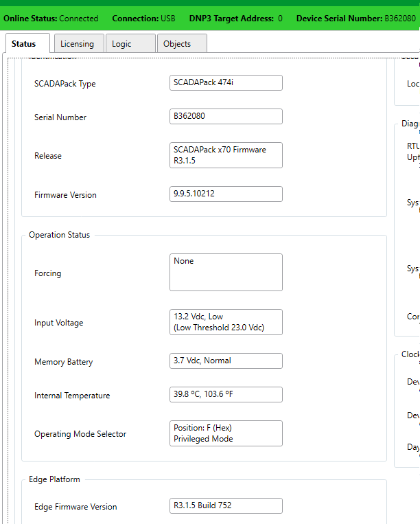Click the Internal Temperature value field

coord(226,395)
